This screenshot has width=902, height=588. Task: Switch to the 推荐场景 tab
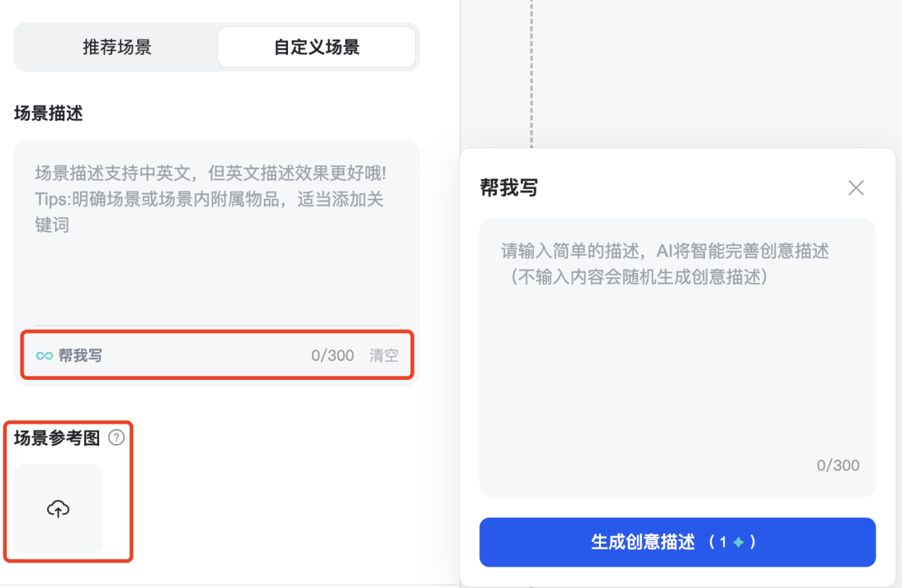117,48
